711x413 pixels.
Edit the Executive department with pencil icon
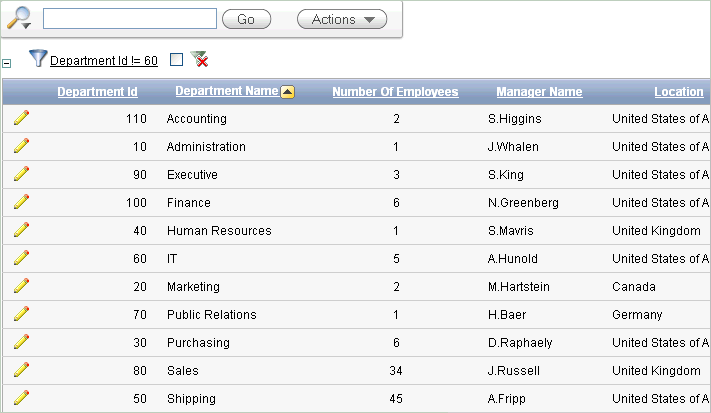coord(21,174)
